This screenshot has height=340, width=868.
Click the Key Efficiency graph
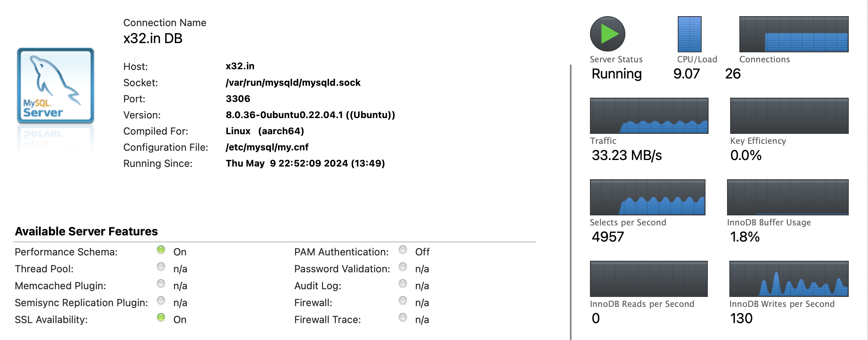pos(789,115)
